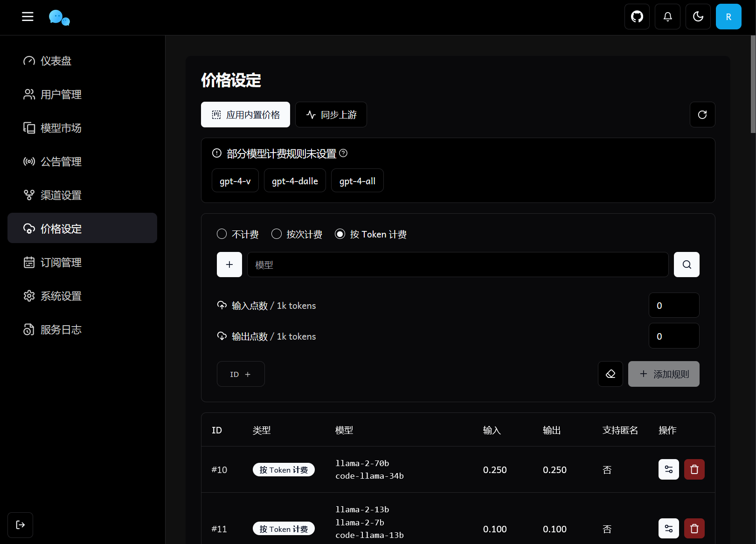Open 渠道设置 in the sidebar

(x=61, y=195)
